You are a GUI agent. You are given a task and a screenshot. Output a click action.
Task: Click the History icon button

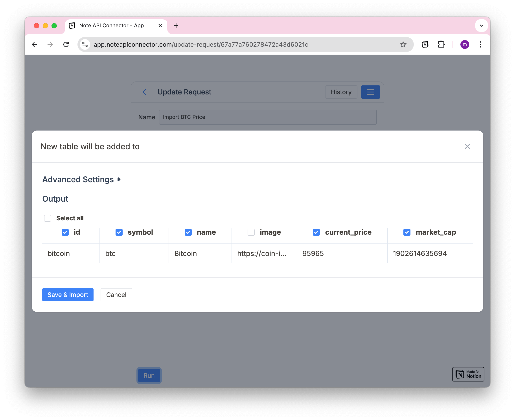tap(341, 92)
